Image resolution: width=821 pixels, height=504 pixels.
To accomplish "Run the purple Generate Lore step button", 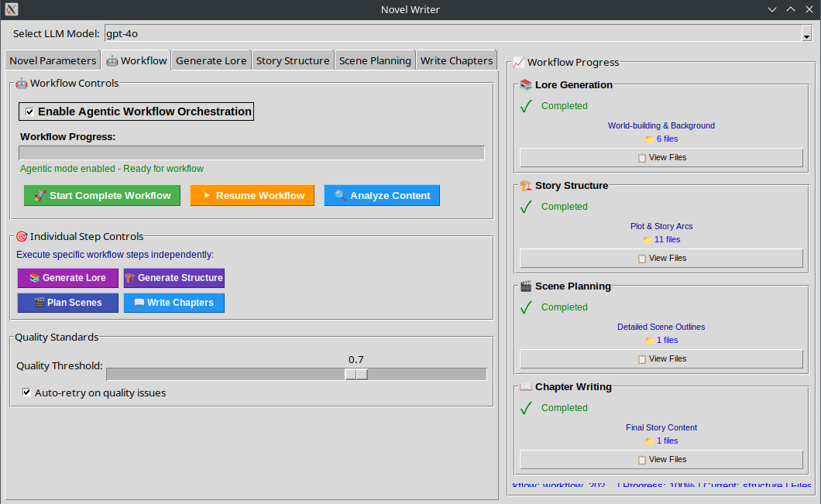I will pos(68,278).
